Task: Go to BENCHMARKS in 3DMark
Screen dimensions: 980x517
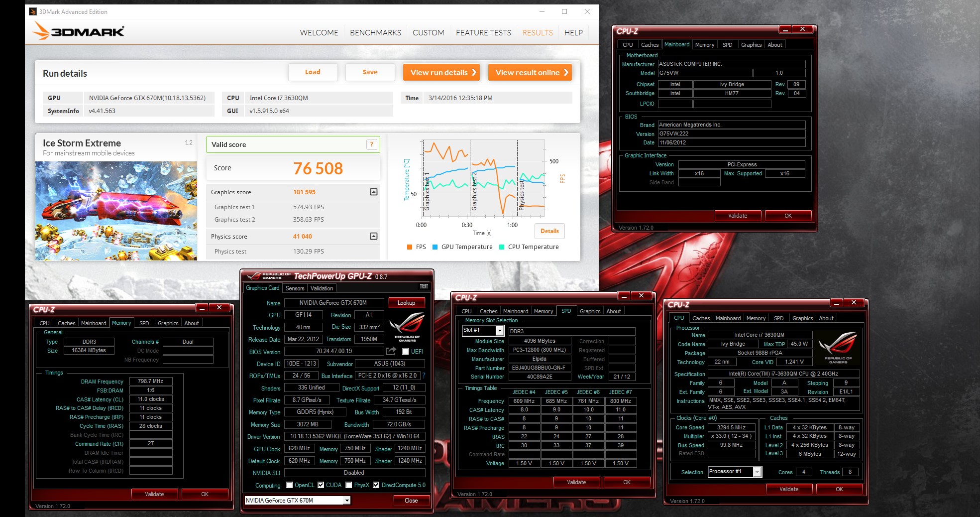Action: click(x=375, y=32)
